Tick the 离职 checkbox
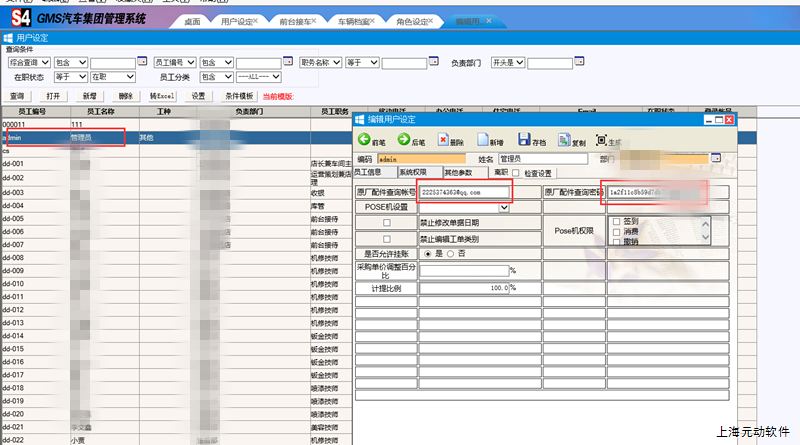 [x=516, y=173]
